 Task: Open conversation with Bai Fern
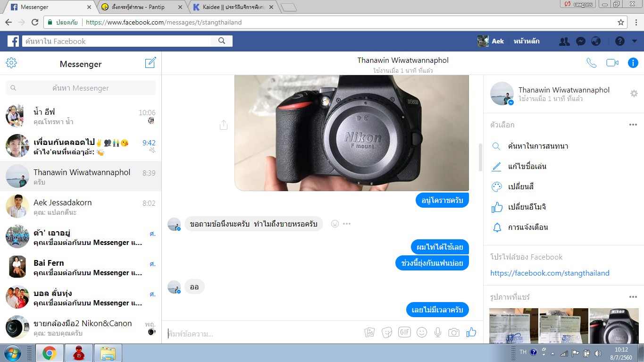[x=81, y=267]
